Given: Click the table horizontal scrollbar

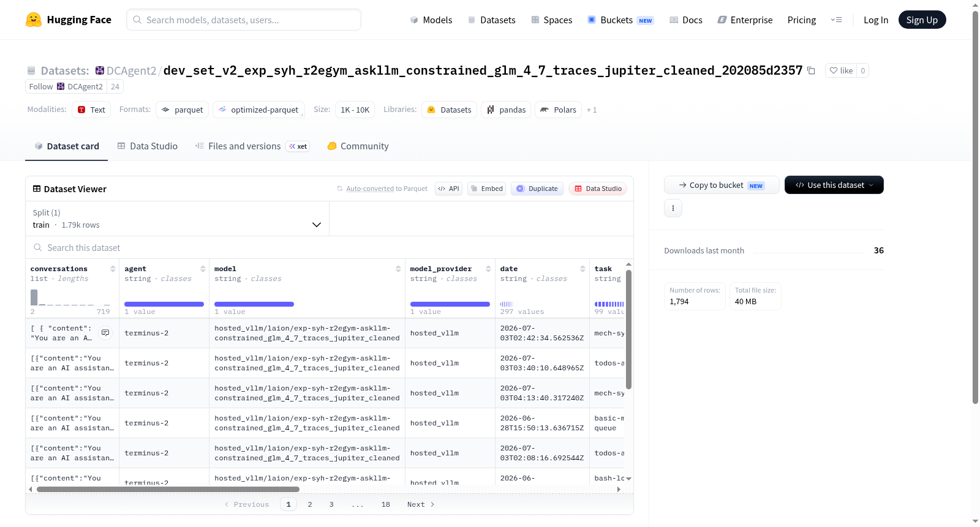Looking at the screenshot, I should [168, 489].
